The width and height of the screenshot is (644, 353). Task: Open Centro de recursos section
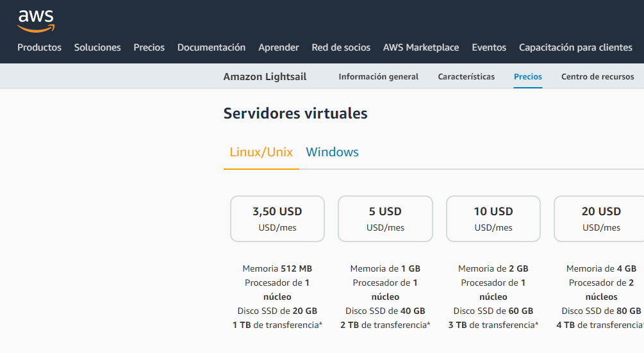coord(597,77)
